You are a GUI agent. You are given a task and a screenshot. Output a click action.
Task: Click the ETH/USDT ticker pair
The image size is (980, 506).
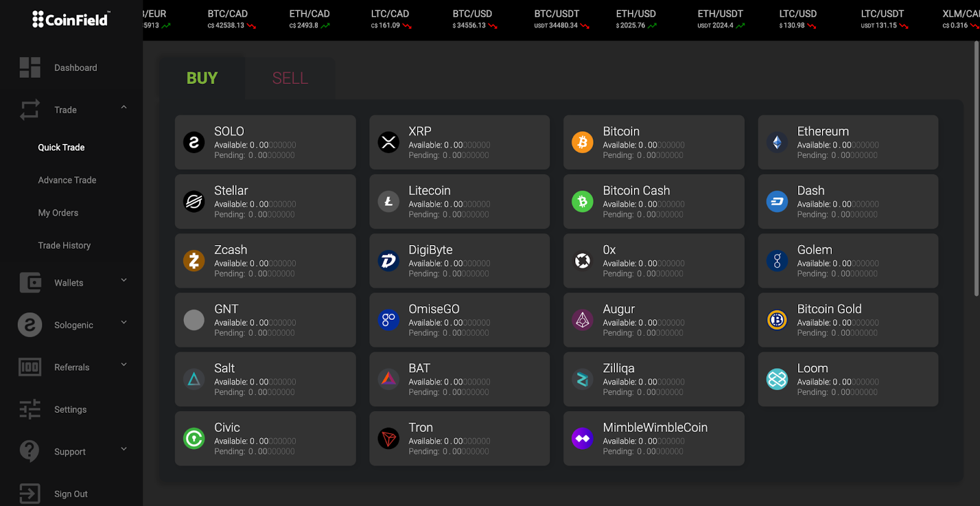pos(720,13)
